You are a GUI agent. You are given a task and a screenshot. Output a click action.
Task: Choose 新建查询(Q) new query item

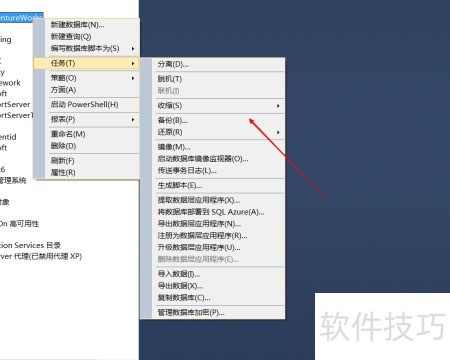[x=71, y=36]
